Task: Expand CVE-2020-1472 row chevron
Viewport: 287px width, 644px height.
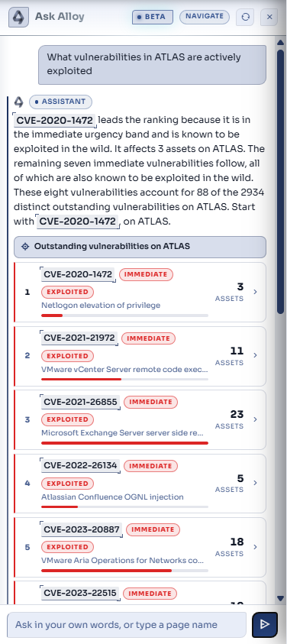Action: coord(256,292)
